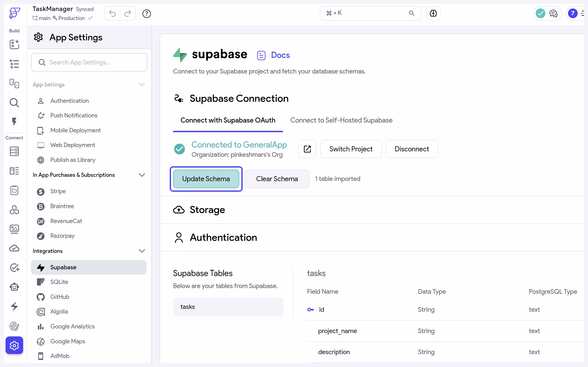Open the comments chat bubble icon
Viewport: 588px width, 367px height.
pos(554,13)
